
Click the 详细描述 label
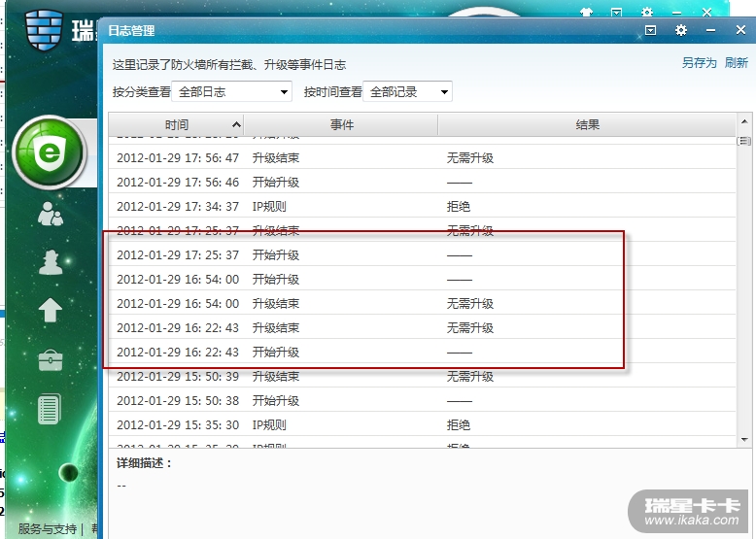pyautogui.click(x=144, y=463)
